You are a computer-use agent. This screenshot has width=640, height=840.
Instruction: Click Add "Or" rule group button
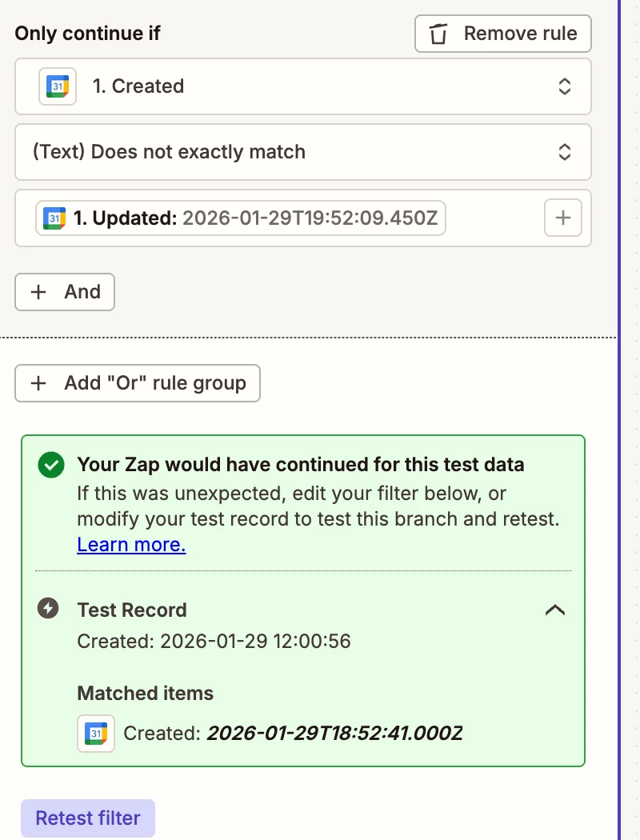tap(138, 383)
